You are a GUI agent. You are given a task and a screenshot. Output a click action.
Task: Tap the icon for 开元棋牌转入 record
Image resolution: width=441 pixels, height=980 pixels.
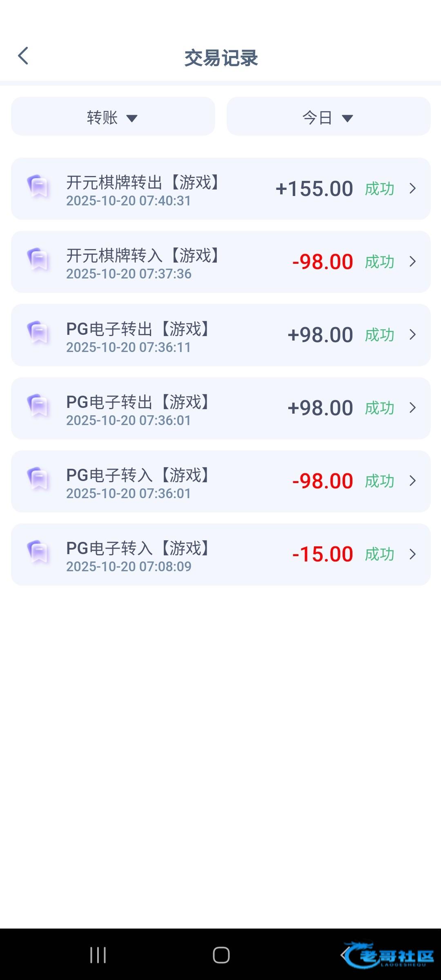tap(38, 260)
